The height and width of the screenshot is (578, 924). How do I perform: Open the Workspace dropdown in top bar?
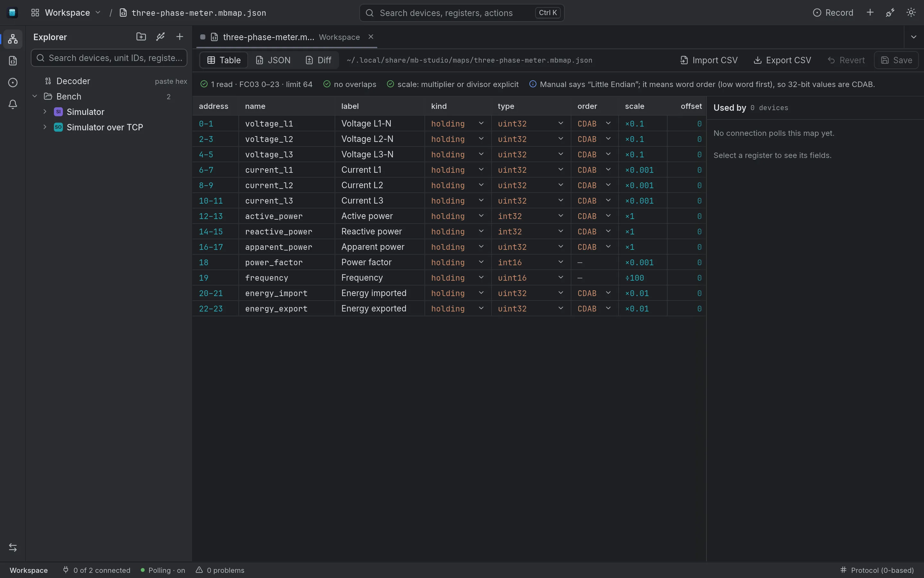pos(66,13)
